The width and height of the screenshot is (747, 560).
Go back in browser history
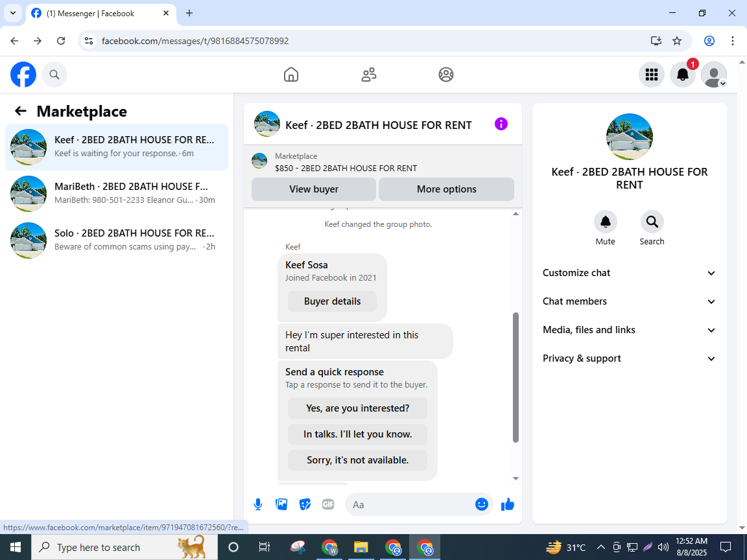click(x=14, y=41)
